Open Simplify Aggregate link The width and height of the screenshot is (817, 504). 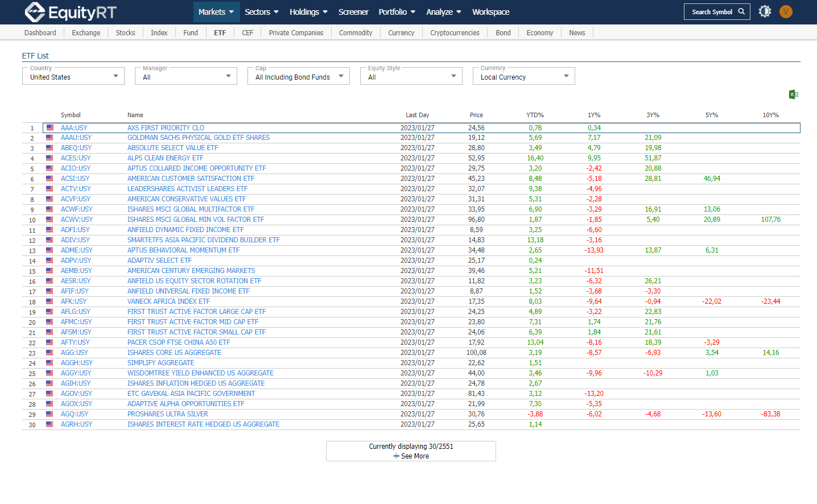pos(160,363)
